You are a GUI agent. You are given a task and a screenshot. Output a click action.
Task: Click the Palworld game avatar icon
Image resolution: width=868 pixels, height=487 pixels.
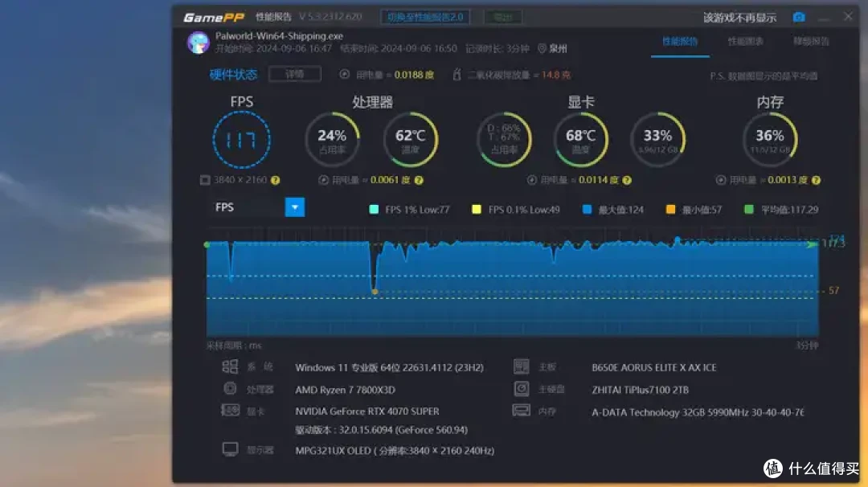[x=199, y=43]
